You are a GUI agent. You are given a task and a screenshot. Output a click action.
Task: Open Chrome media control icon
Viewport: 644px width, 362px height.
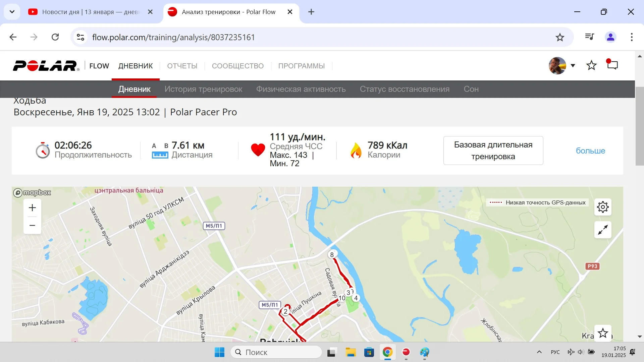[x=589, y=37]
